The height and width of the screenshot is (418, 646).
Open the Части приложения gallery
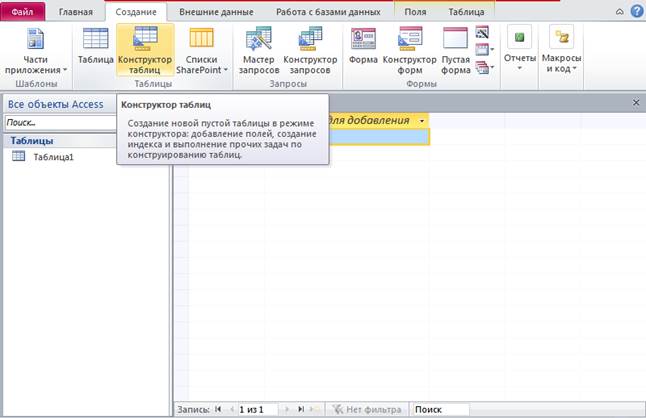click(35, 50)
